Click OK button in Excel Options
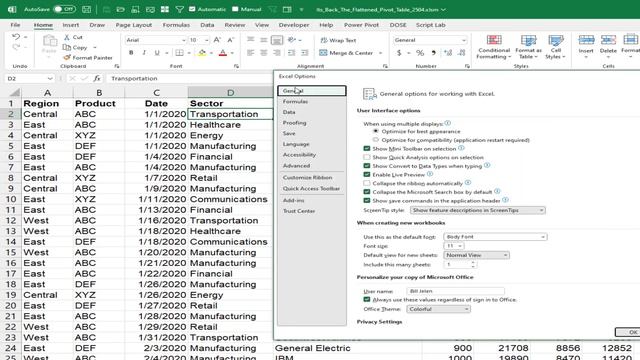640x360 pixels. pyautogui.click(x=628, y=332)
